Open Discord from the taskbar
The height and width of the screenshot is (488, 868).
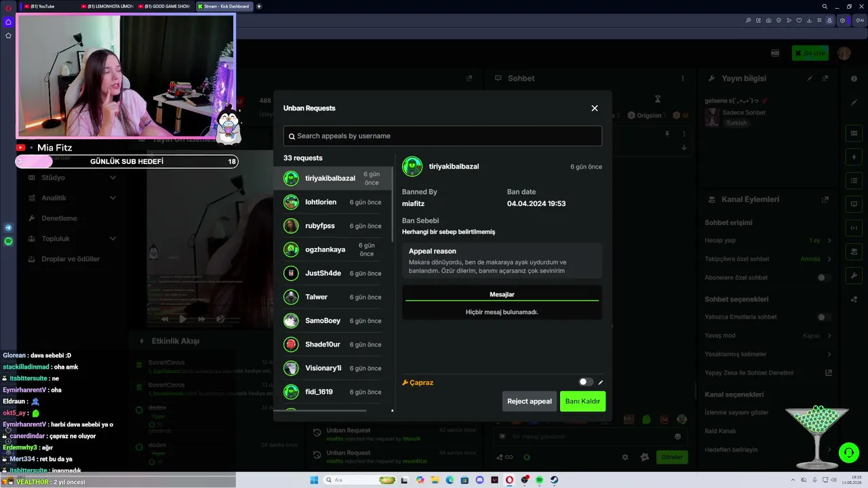480,480
